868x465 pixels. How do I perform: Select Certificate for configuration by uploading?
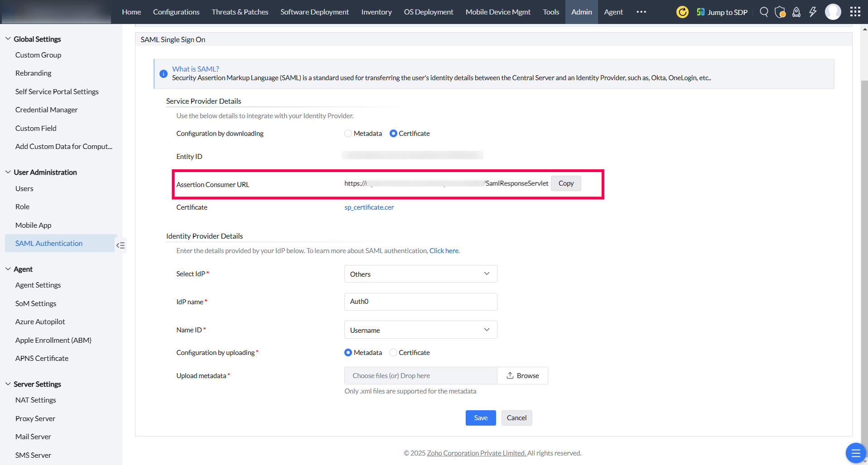(393, 353)
